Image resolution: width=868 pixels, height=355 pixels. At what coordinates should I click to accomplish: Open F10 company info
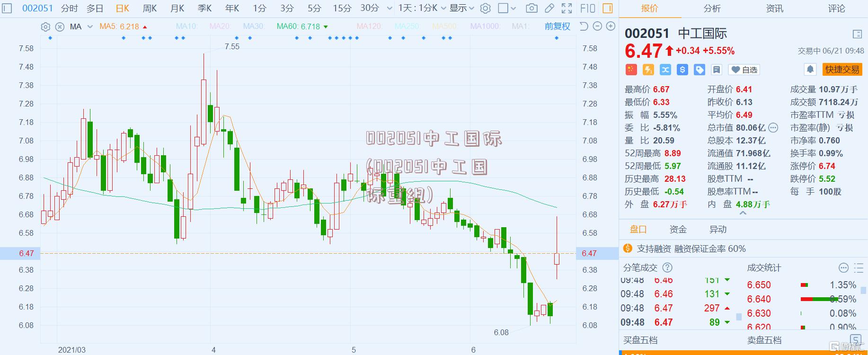[x=587, y=8]
